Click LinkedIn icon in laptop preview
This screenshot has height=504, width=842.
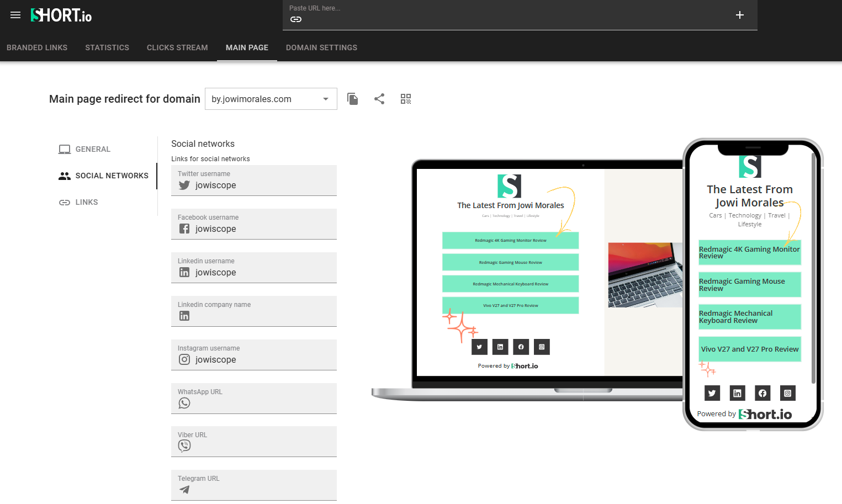pos(500,347)
